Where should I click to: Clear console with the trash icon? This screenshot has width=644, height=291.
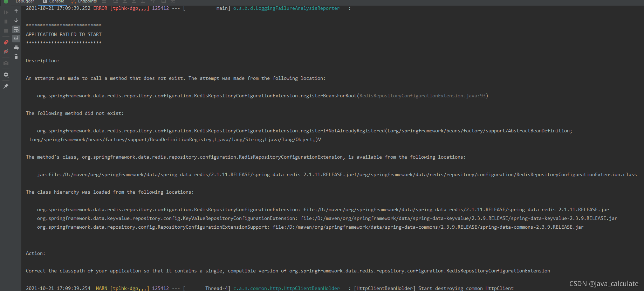point(16,56)
